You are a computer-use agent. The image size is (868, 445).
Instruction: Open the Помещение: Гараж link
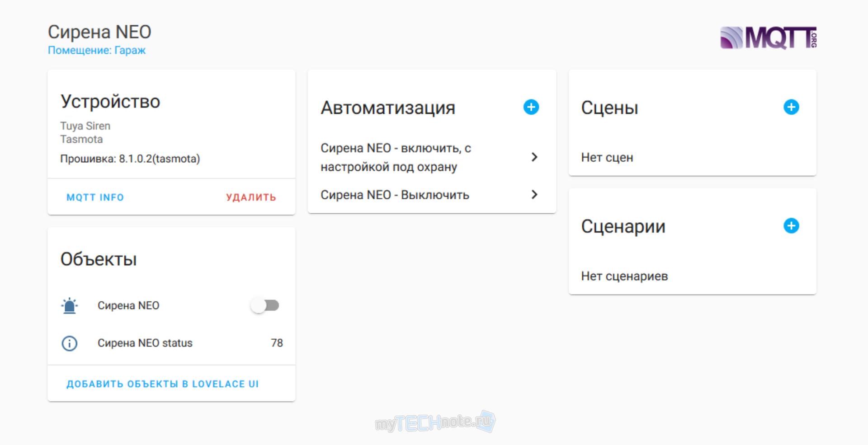click(97, 50)
